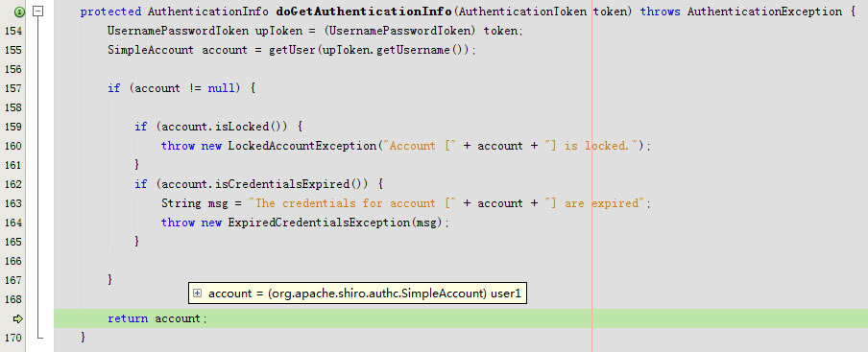Image resolution: width=868 pixels, height=352 pixels.
Task: Click the "return account;" statement
Action: click(x=157, y=318)
